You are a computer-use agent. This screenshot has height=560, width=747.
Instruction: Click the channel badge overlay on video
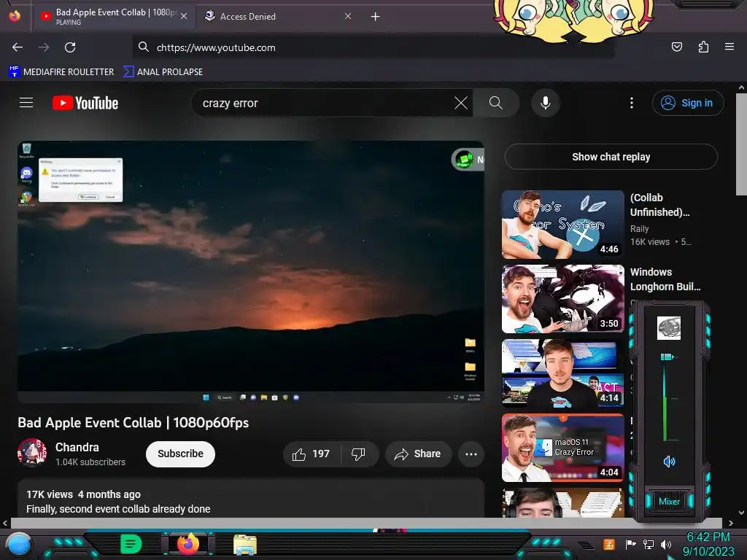pyautogui.click(x=468, y=160)
